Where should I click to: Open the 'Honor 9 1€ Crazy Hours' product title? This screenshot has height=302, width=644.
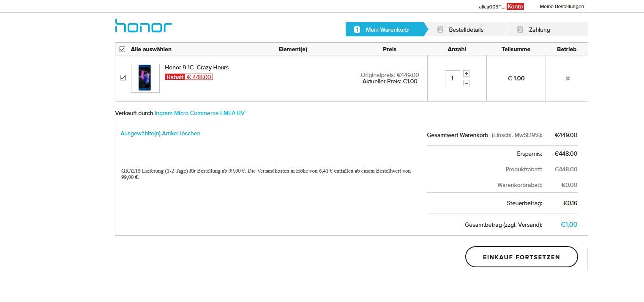point(196,67)
